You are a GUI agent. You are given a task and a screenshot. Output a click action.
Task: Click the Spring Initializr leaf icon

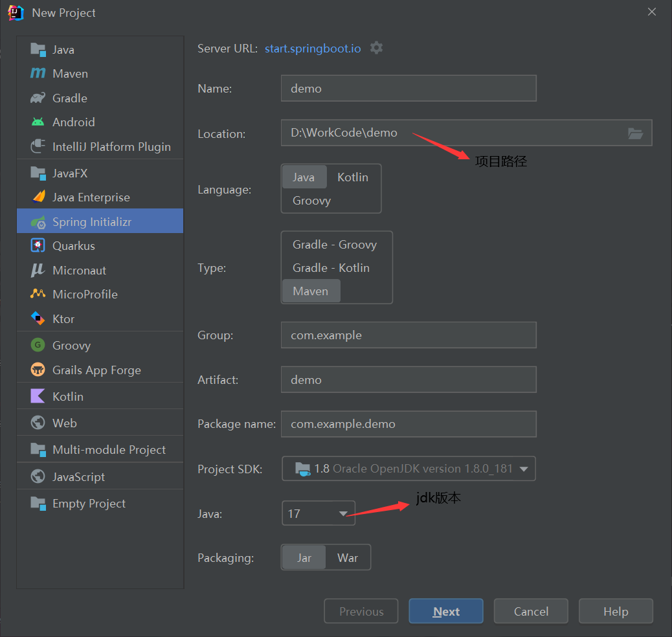tap(38, 221)
